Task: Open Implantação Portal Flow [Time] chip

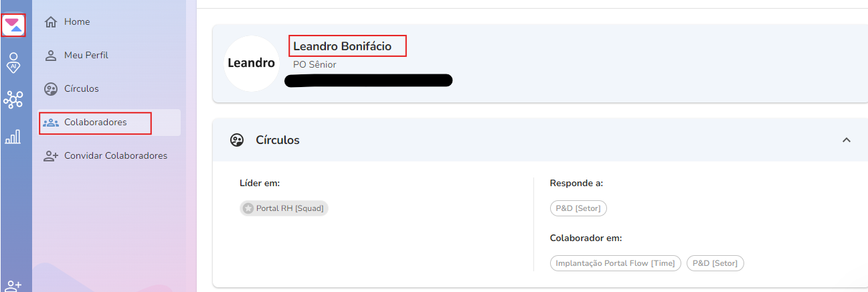Action: 616,263
